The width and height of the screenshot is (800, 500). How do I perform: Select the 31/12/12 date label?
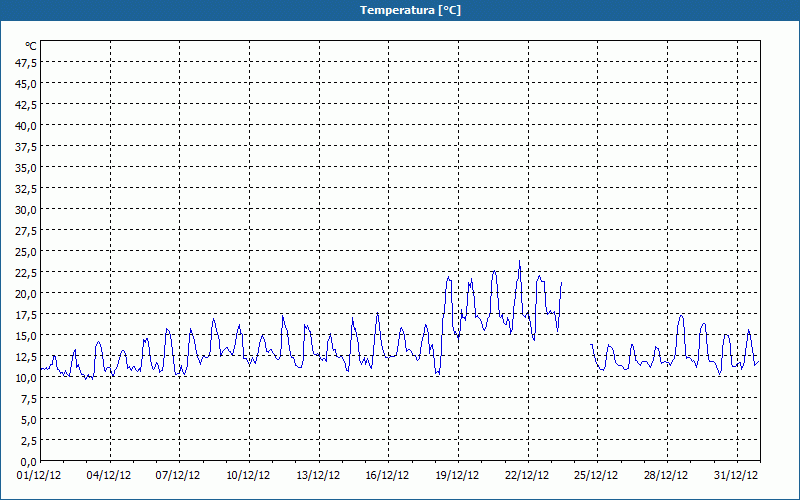pos(736,476)
